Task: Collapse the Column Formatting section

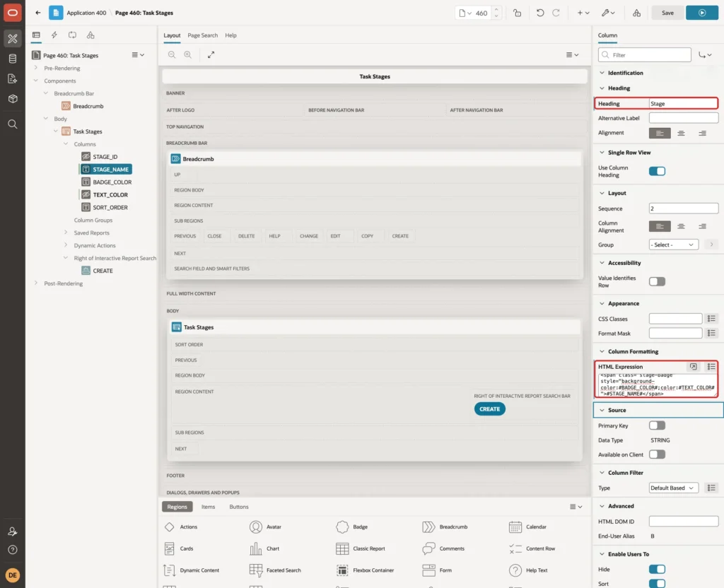Action: point(602,351)
